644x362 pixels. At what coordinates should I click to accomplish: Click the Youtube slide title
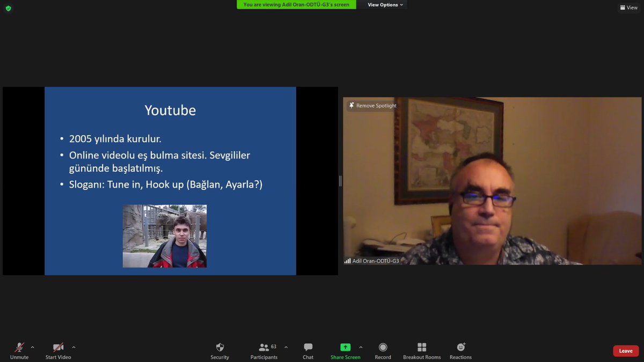tap(170, 110)
